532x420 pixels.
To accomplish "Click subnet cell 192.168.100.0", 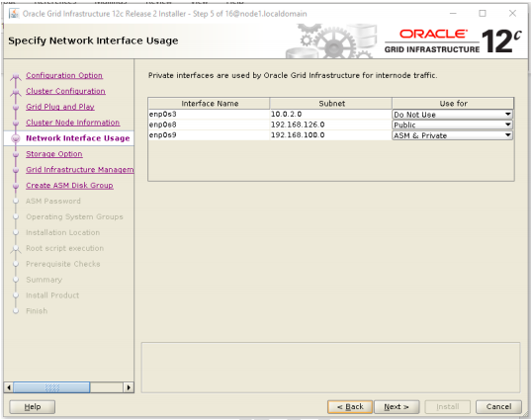I will click(331, 135).
